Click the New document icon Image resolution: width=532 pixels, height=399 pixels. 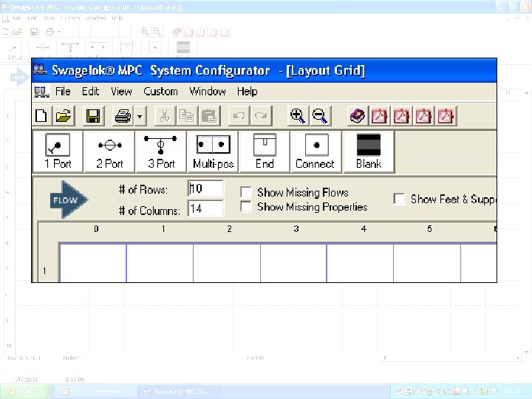coord(41,116)
